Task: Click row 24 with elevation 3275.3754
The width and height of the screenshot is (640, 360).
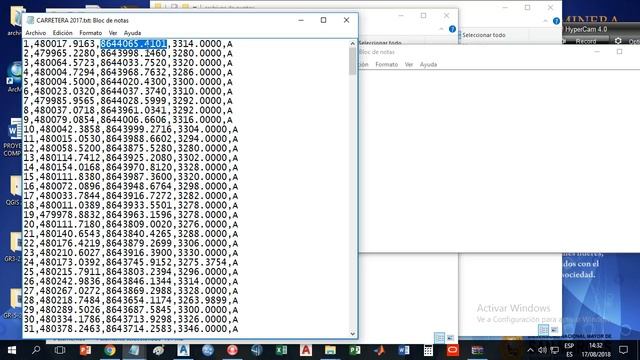Action: tap(131, 262)
